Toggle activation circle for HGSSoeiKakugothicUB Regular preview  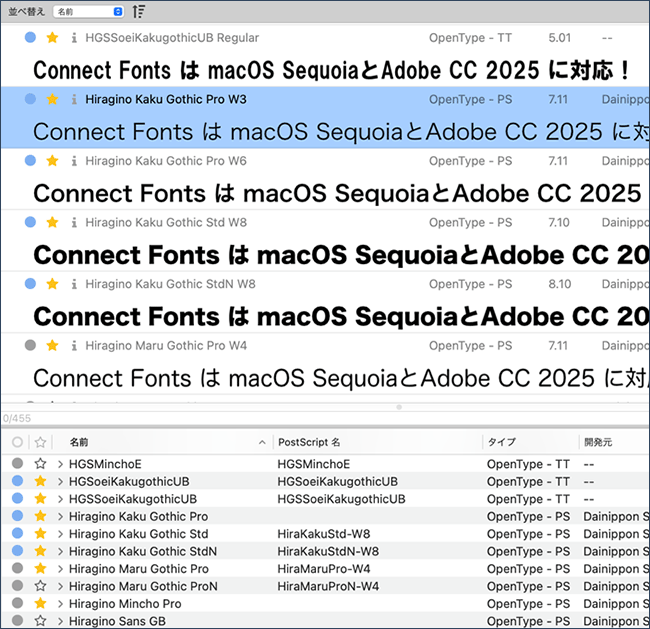click(30, 37)
